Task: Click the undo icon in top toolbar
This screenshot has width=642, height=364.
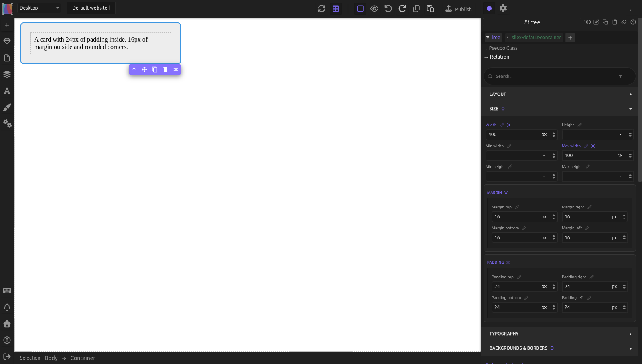Action: coord(388,8)
